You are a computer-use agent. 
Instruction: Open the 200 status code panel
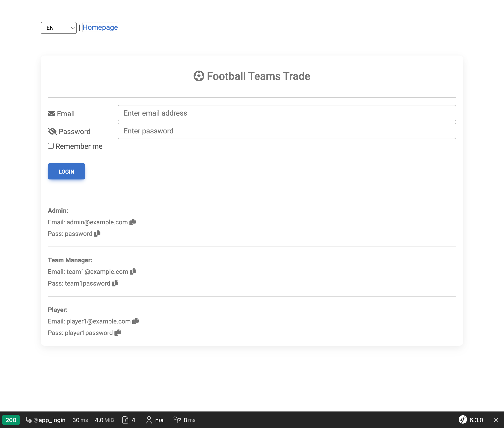(x=11, y=420)
